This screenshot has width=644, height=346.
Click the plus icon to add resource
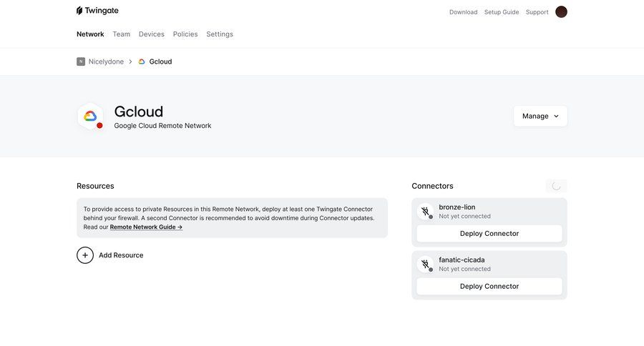[85, 255]
